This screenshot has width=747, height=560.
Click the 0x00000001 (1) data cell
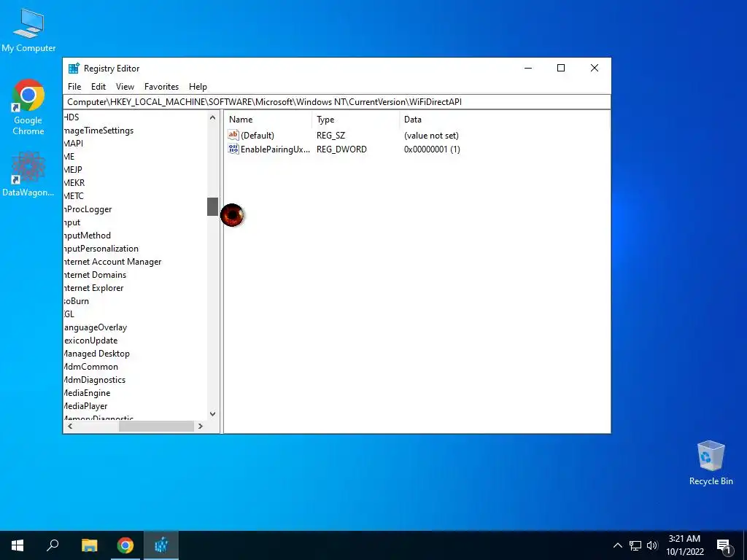pos(432,149)
